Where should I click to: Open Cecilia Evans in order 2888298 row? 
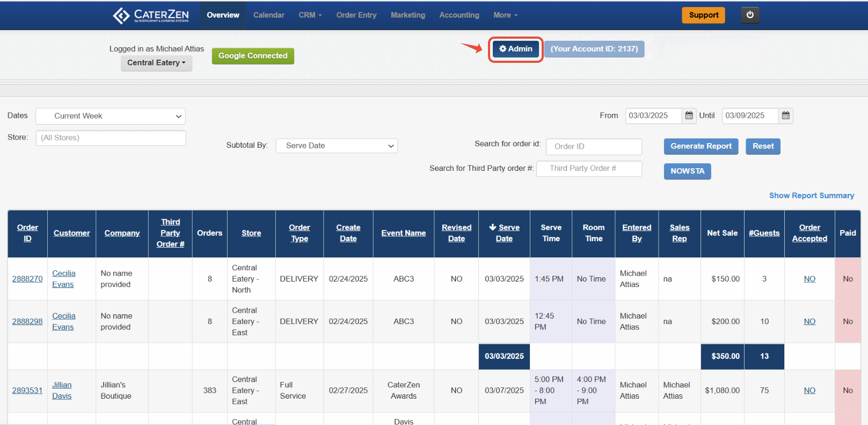point(63,321)
